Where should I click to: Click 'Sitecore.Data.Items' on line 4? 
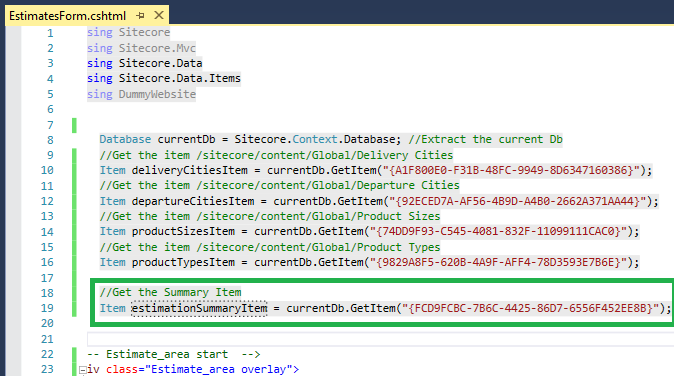(180, 79)
